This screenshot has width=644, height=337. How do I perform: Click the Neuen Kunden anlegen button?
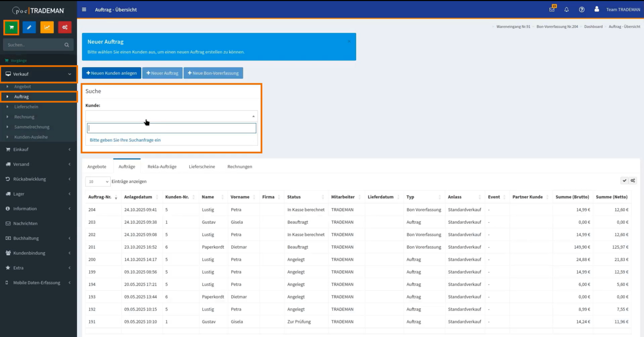pos(111,73)
